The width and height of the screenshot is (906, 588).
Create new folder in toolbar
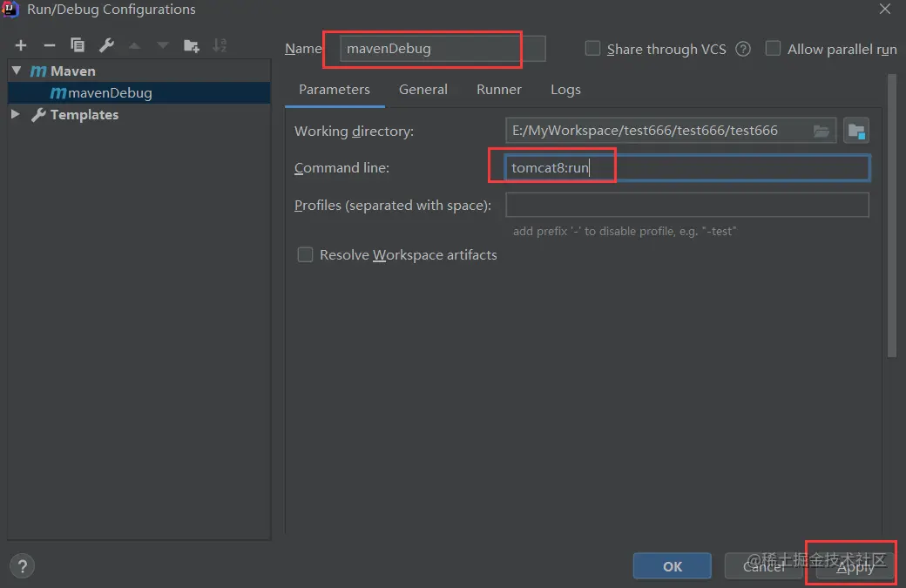point(192,45)
